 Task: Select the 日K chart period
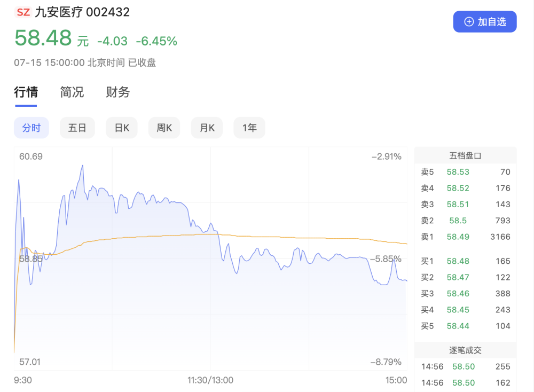pos(122,128)
